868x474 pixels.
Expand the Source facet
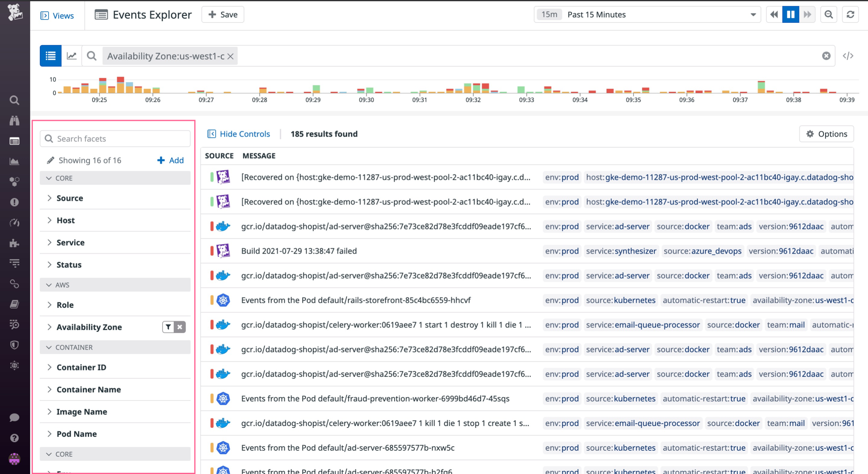point(115,198)
